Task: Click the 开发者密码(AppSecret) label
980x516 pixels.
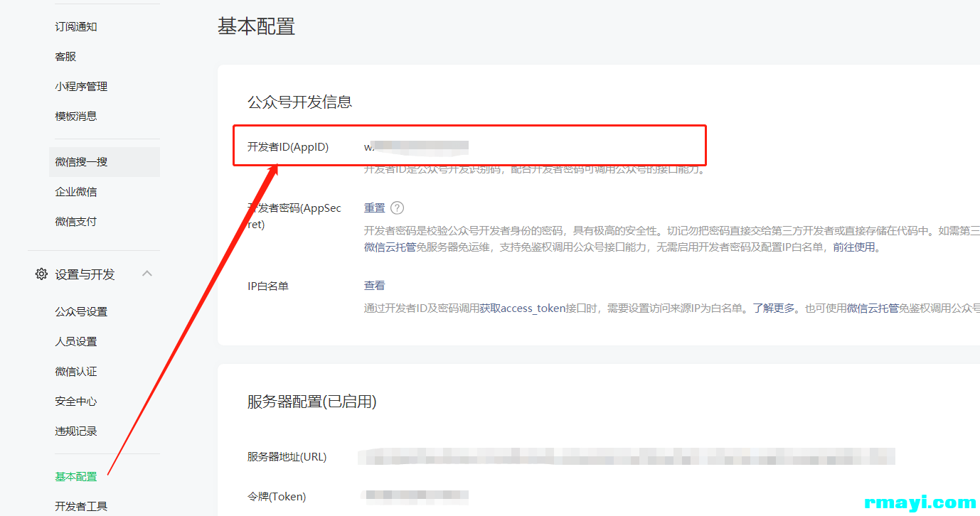Action: click(x=294, y=216)
